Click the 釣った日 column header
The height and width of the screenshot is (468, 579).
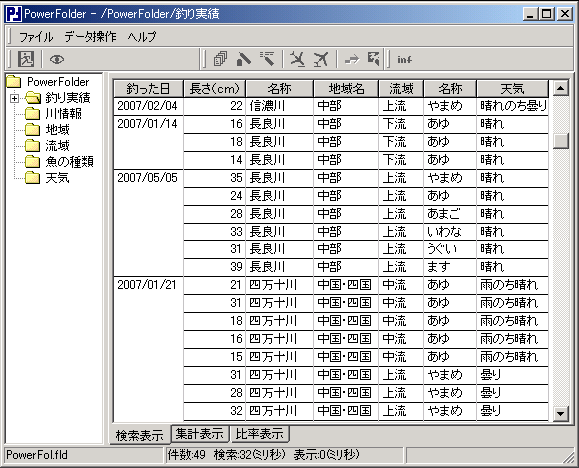148,89
